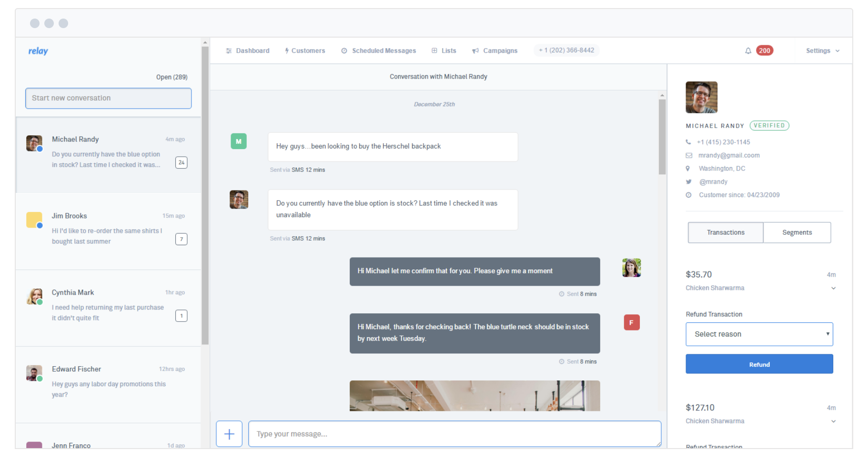Open the Scheduled Messages menu item
The height and width of the screenshot is (460, 868).
click(379, 51)
